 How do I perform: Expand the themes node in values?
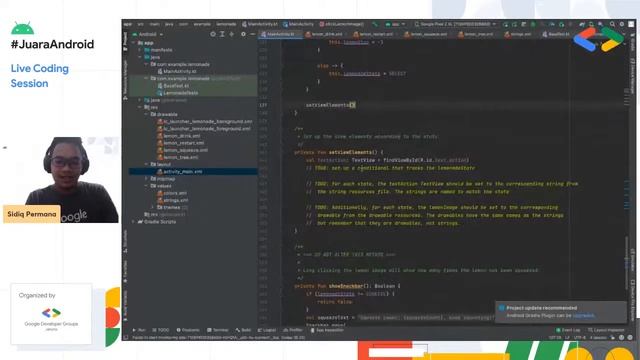153,207
